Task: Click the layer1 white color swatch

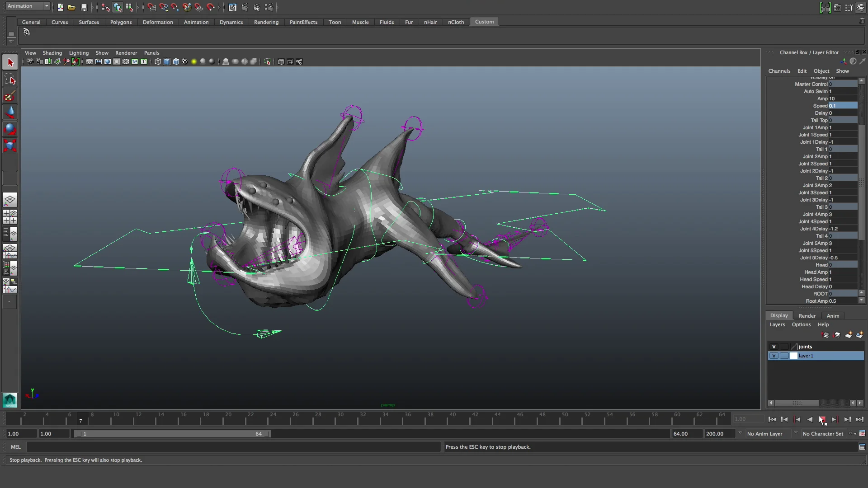Action: tap(793, 356)
